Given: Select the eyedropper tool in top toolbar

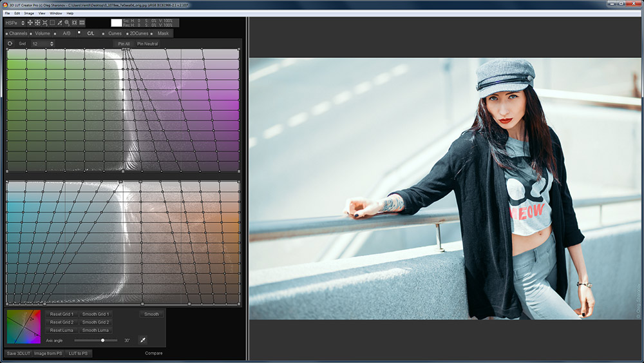Looking at the screenshot, I should tap(59, 23).
